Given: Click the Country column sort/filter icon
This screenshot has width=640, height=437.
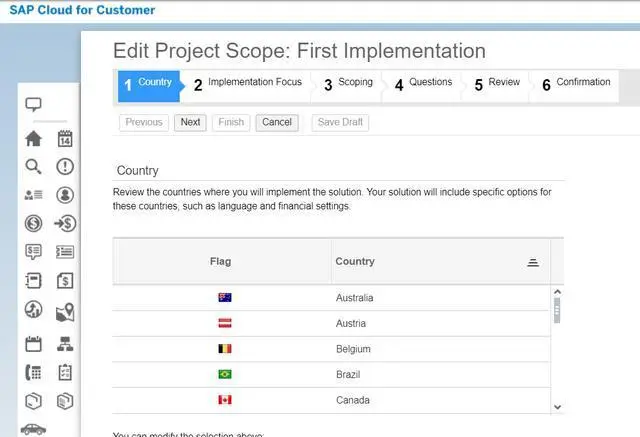Looking at the screenshot, I should [533, 262].
